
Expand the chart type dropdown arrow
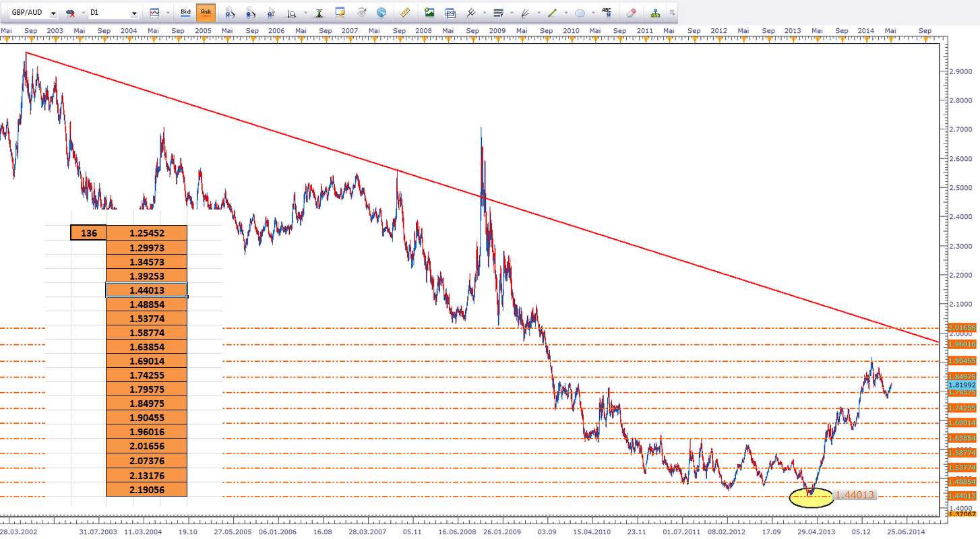tap(167, 13)
